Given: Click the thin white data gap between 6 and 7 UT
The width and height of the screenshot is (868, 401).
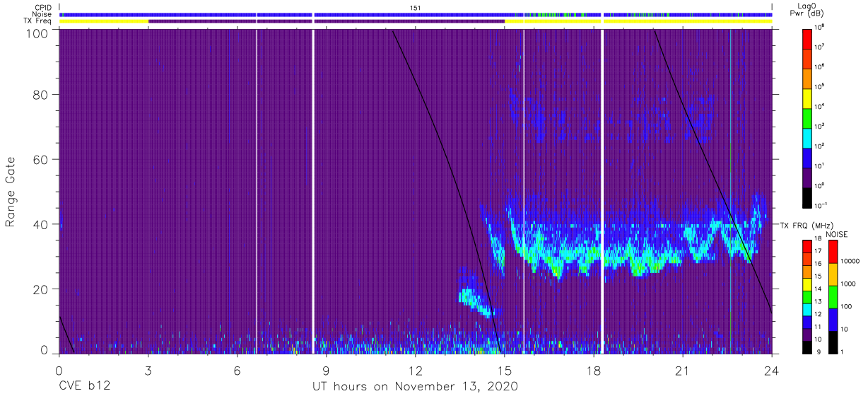Looking at the screenshot, I should click(257, 192).
